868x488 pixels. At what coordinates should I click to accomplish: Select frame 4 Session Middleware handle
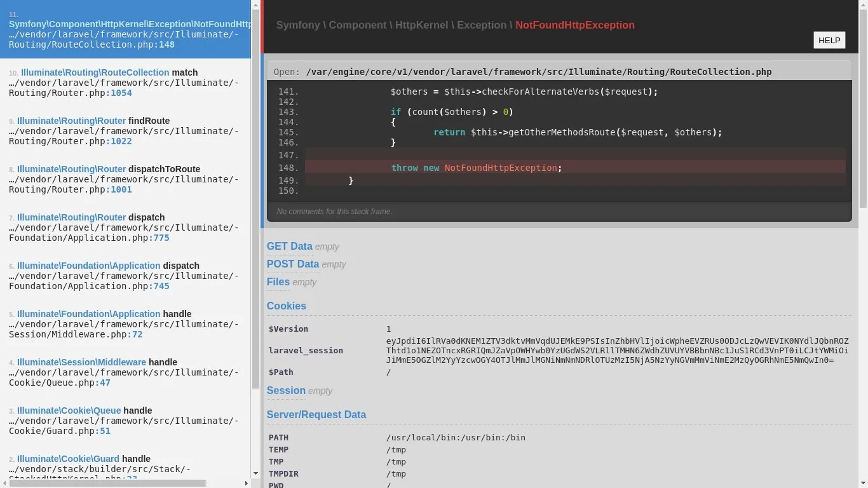pyautogui.click(x=125, y=372)
